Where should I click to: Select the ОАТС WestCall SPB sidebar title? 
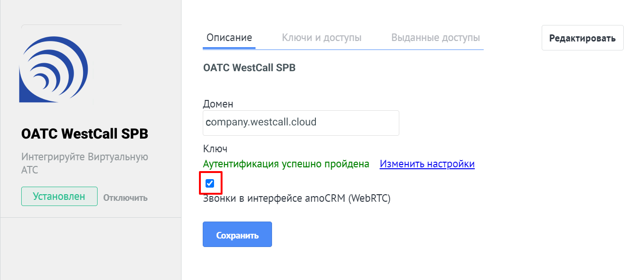tap(85, 134)
